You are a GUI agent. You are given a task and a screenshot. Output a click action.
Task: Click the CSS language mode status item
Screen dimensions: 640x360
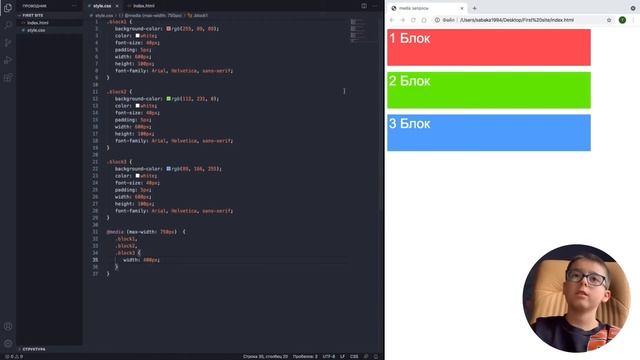pyautogui.click(x=354, y=356)
